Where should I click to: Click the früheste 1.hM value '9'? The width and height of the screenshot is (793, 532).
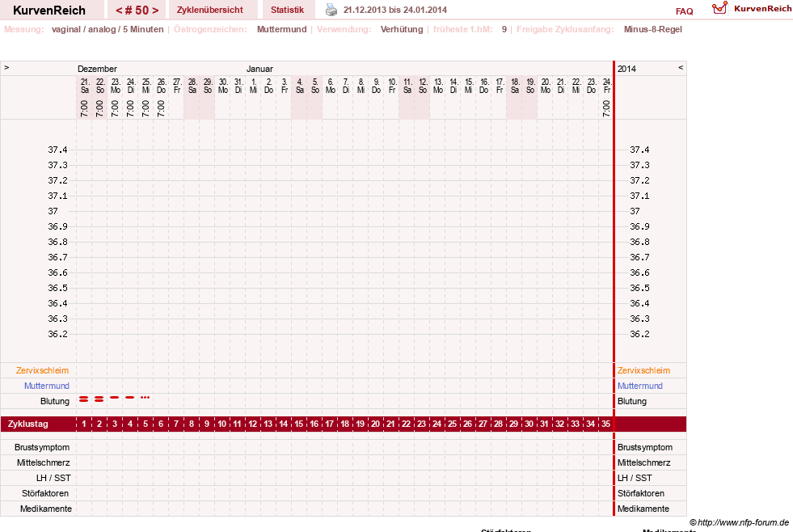tap(504, 29)
